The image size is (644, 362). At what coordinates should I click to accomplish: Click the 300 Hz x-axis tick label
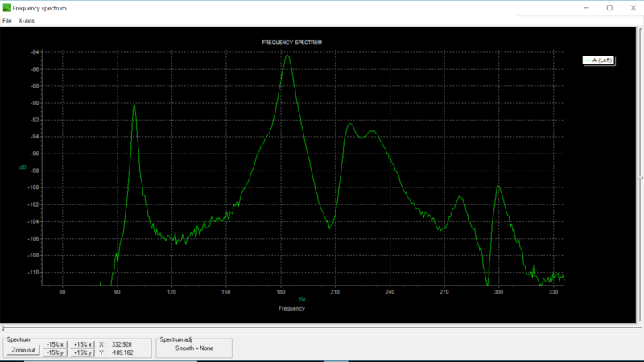498,292
